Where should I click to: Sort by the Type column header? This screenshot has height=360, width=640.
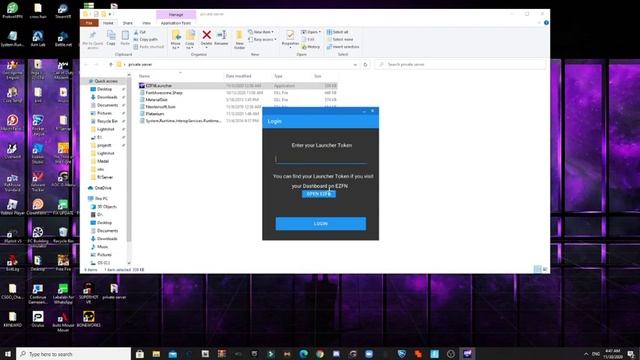pos(278,76)
